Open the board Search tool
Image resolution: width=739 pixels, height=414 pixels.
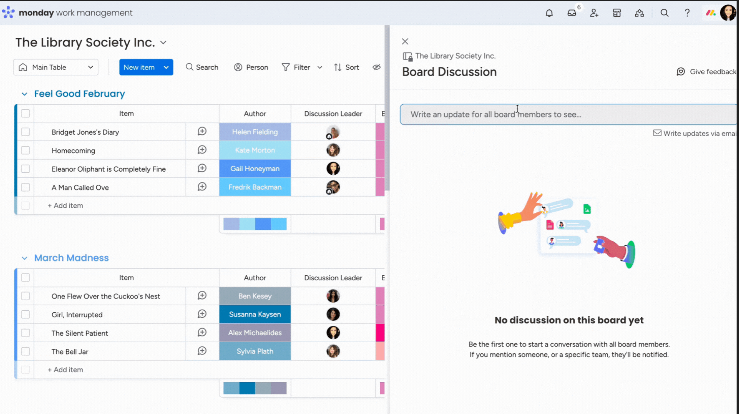[202, 67]
